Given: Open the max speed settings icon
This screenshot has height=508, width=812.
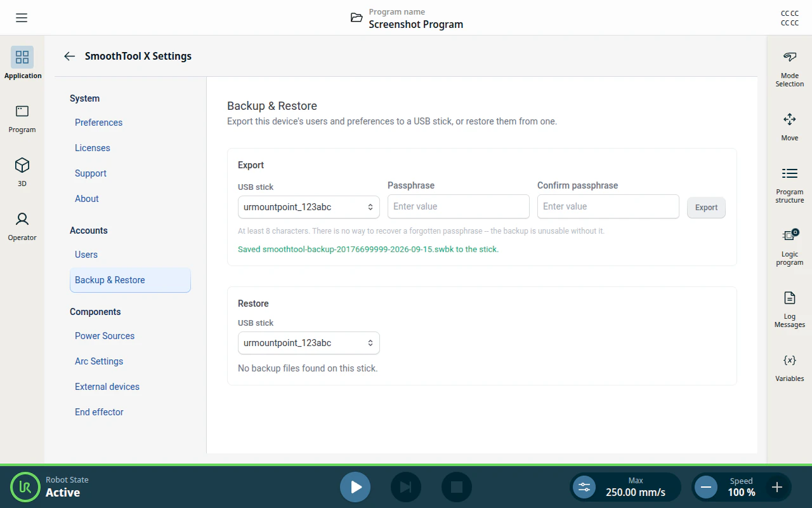Looking at the screenshot, I should tap(584, 487).
